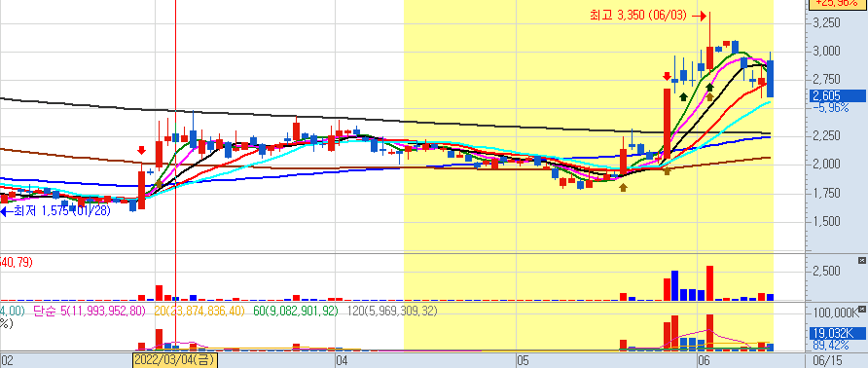
Task: Click the 3,000 price axis label
Action: [825, 52]
